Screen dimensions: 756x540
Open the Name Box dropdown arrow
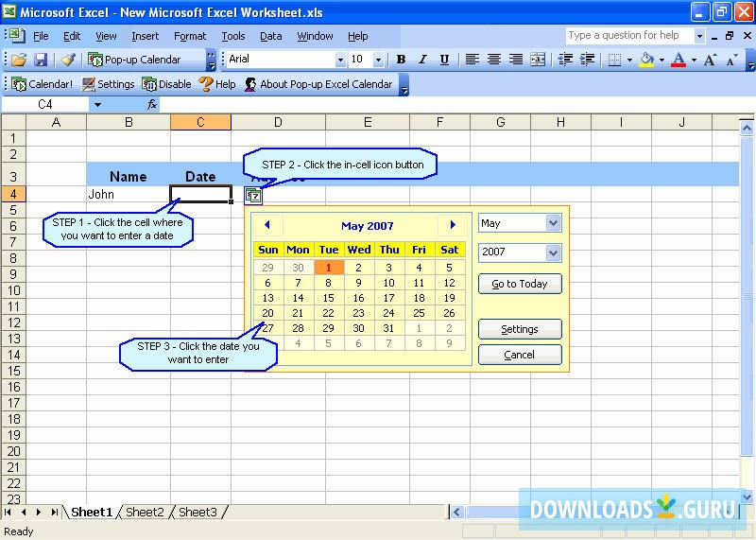pos(98,104)
